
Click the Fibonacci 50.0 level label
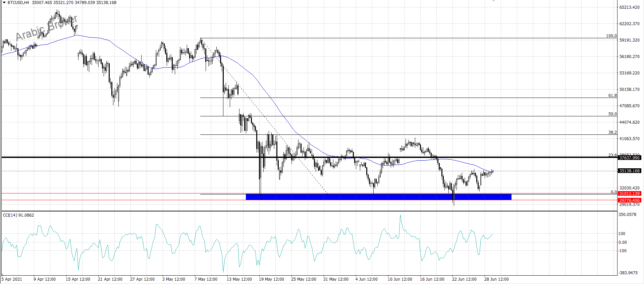pyautogui.click(x=612, y=114)
